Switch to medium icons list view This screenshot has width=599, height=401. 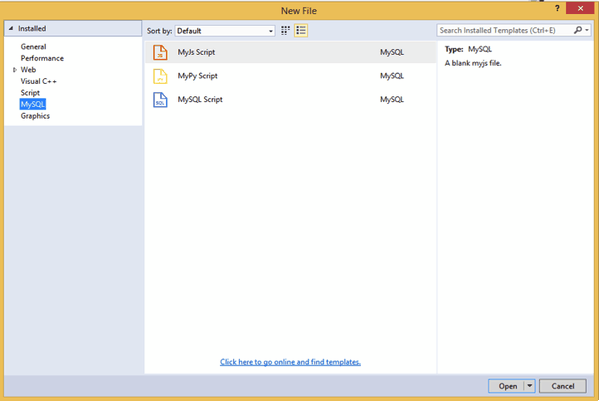[x=301, y=31]
